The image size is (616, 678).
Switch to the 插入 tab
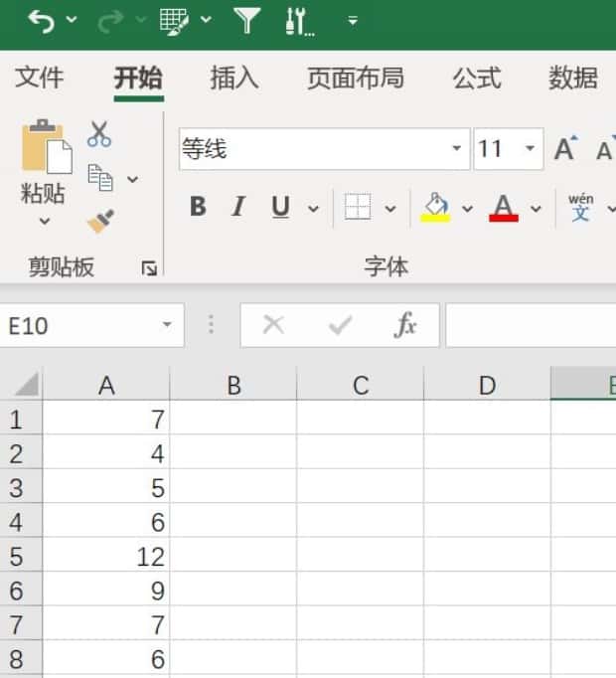tap(234, 78)
